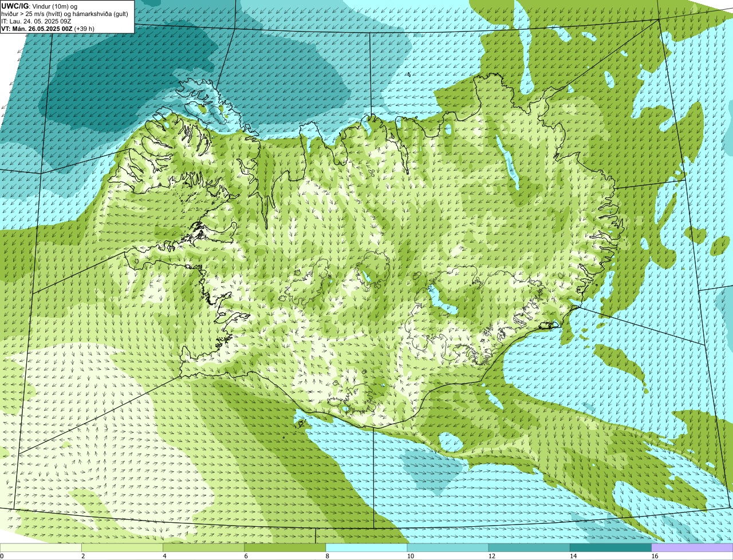The width and height of the screenshot is (733, 560).
Task: Click the 'VT: Mán. 26.05.2025 00Z' line
Action: click(36, 29)
